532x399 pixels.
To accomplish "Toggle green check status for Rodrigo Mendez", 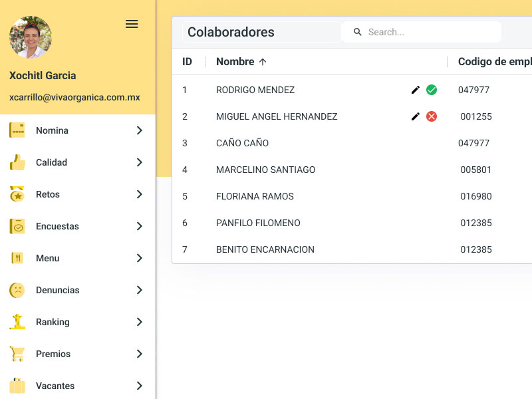I will click(432, 90).
